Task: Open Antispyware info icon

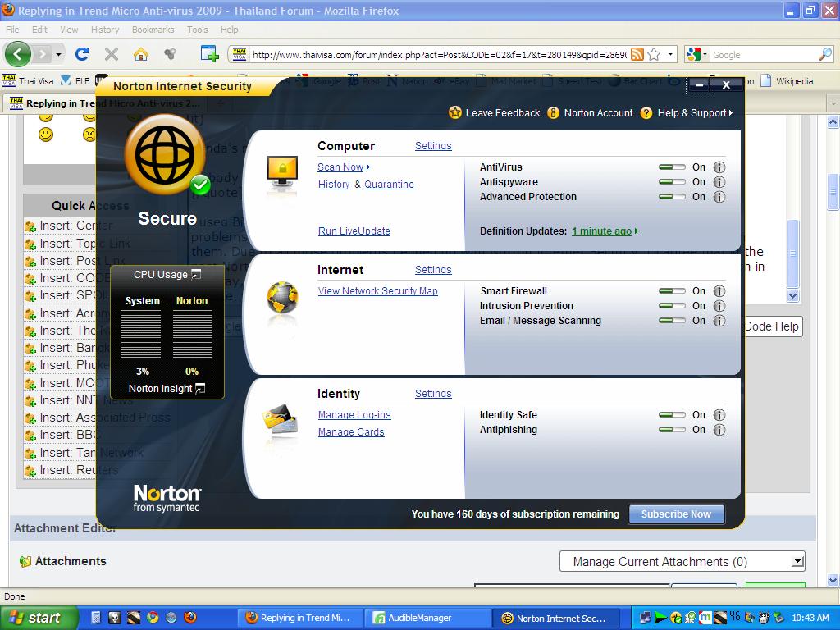Action: point(719,182)
